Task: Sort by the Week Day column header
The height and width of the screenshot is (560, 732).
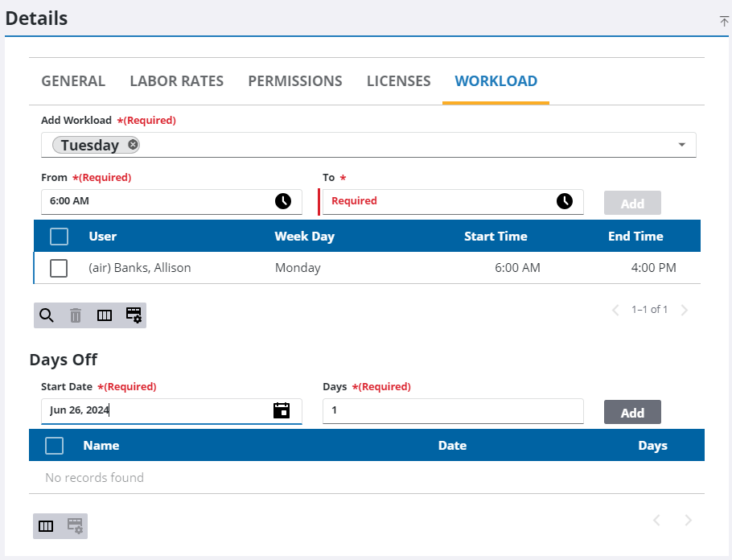Action: [304, 237]
